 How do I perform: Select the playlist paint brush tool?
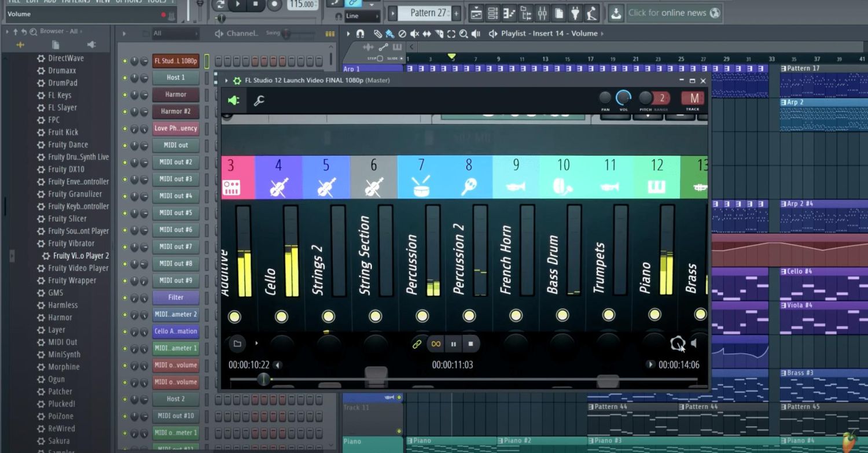coord(389,34)
